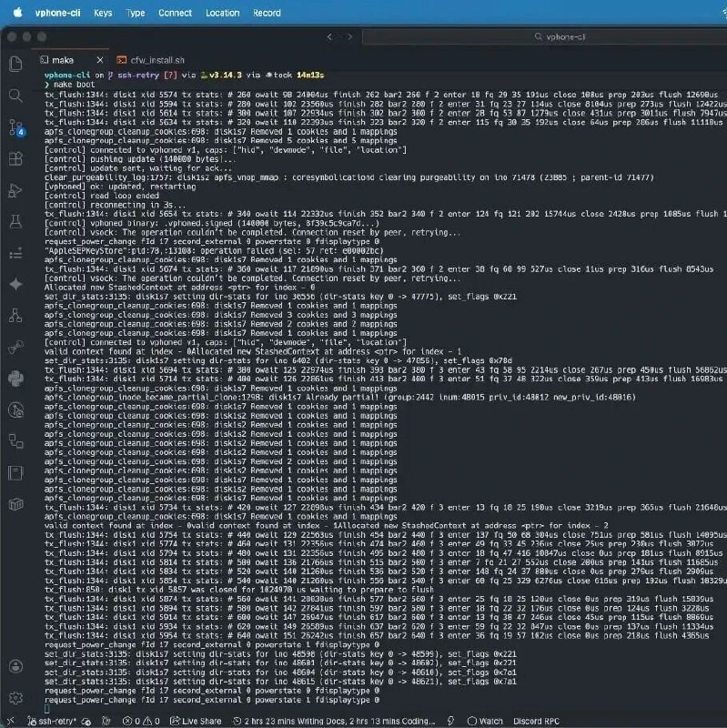
Task: Click the terminal cursor at bottom of output
Action: pos(46,709)
